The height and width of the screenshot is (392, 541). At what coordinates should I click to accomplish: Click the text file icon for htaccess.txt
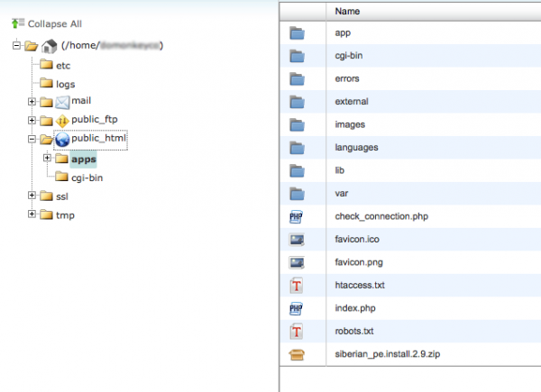297,286
